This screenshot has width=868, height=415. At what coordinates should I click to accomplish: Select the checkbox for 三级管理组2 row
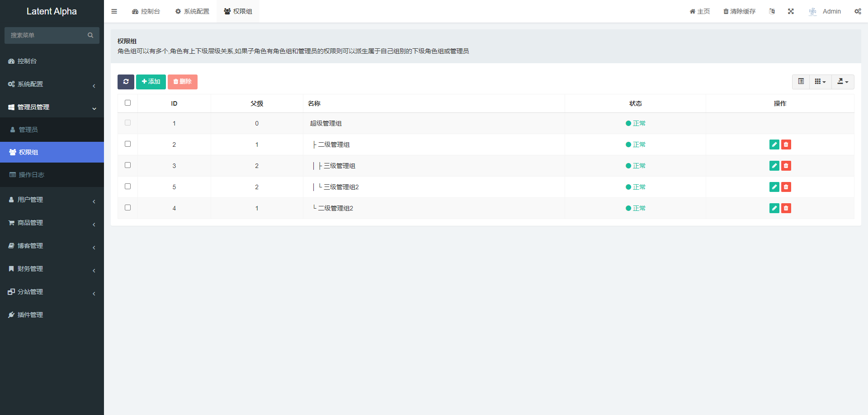tap(127, 187)
